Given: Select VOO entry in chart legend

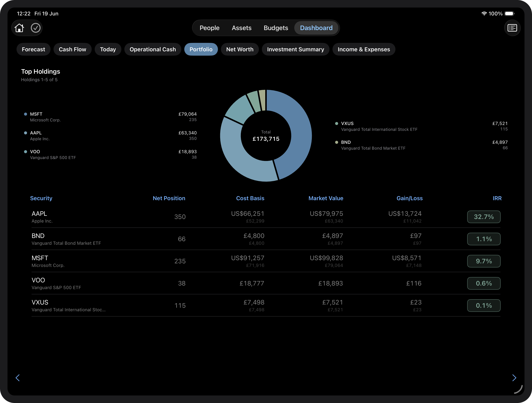Looking at the screenshot, I should coord(110,154).
